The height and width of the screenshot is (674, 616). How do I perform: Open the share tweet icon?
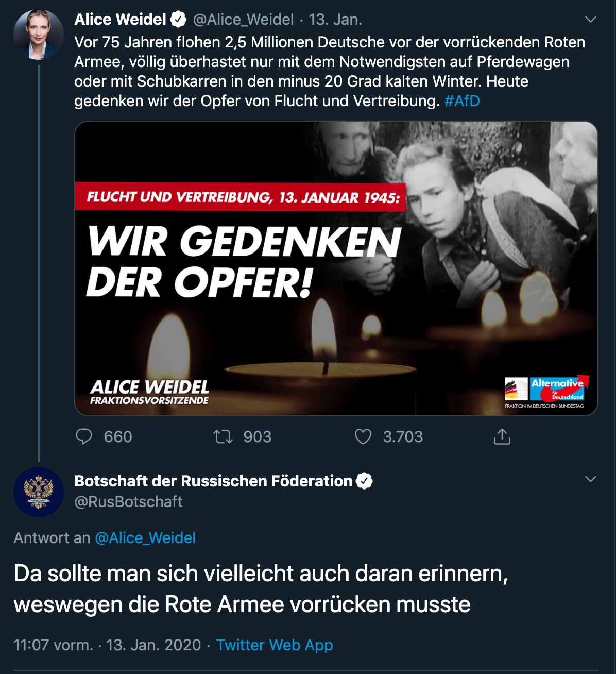tap(502, 437)
